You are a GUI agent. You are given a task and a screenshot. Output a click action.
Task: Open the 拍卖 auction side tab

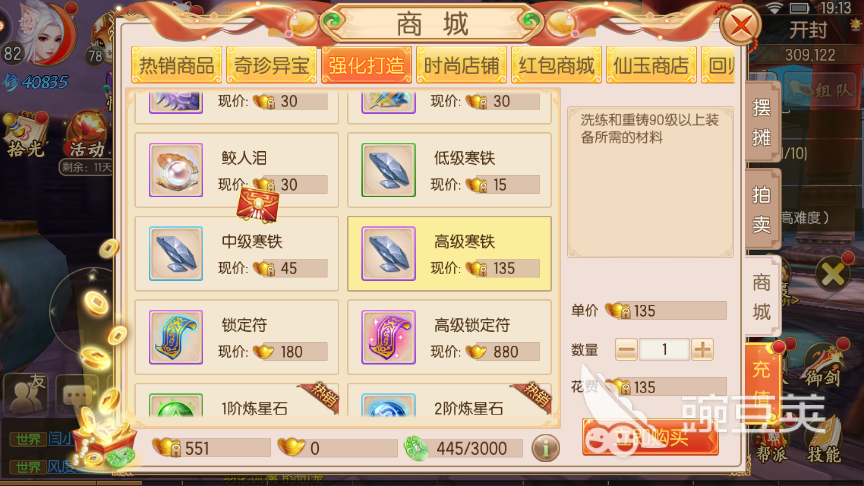(x=762, y=209)
